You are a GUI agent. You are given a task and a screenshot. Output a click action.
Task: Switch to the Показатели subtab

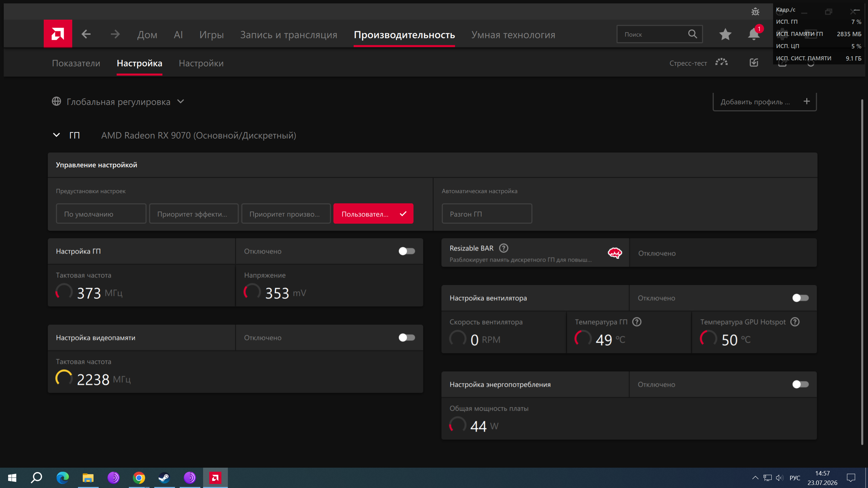(x=76, y=63)
